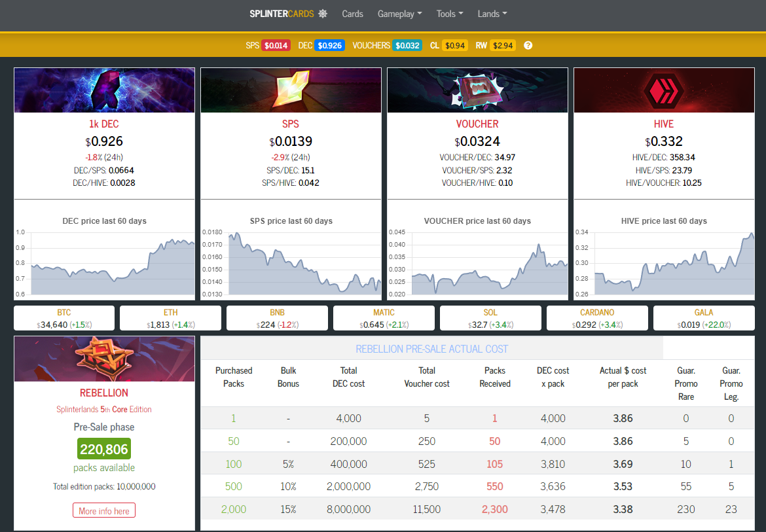Viewport: 766px width, 532px height.
Task: Open the Gameplay dropdown menu
Action: tap(399, 14)
